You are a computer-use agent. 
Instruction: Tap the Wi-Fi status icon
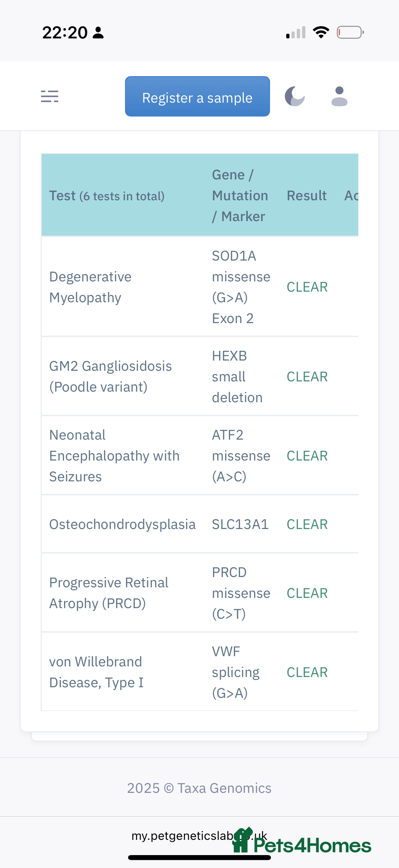coord(321,33)
